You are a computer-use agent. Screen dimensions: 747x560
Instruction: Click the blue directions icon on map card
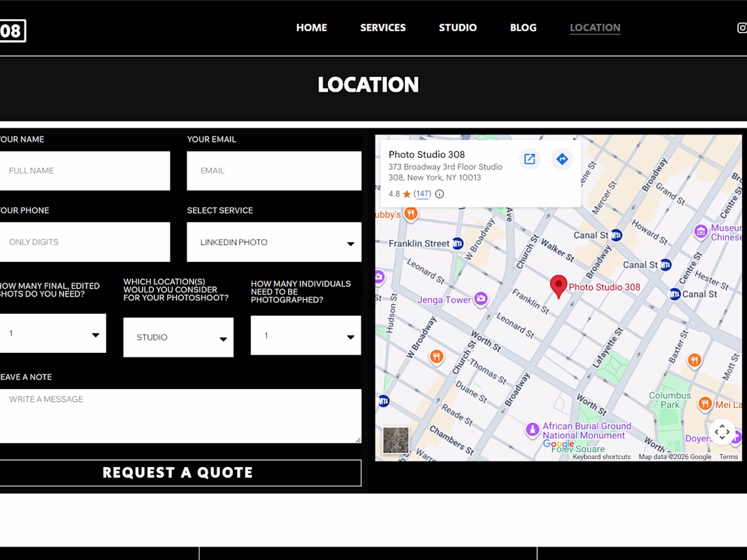[562, 159]
